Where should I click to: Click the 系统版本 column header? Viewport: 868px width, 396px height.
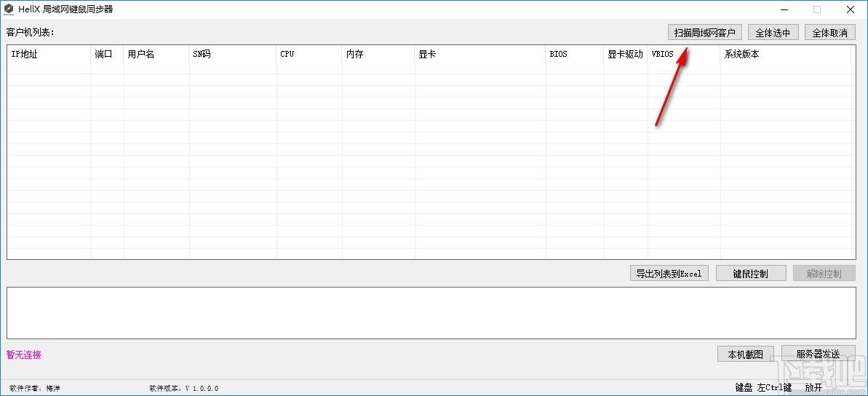pyautogui.click(x=786, y=55)
